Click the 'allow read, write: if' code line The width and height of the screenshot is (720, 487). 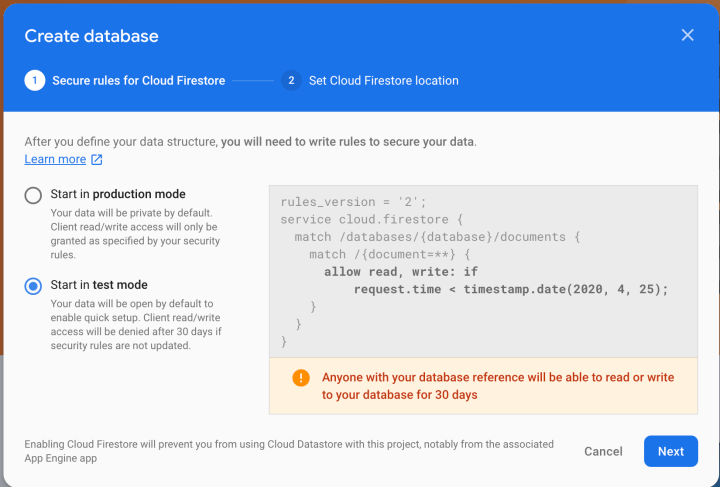398,272
